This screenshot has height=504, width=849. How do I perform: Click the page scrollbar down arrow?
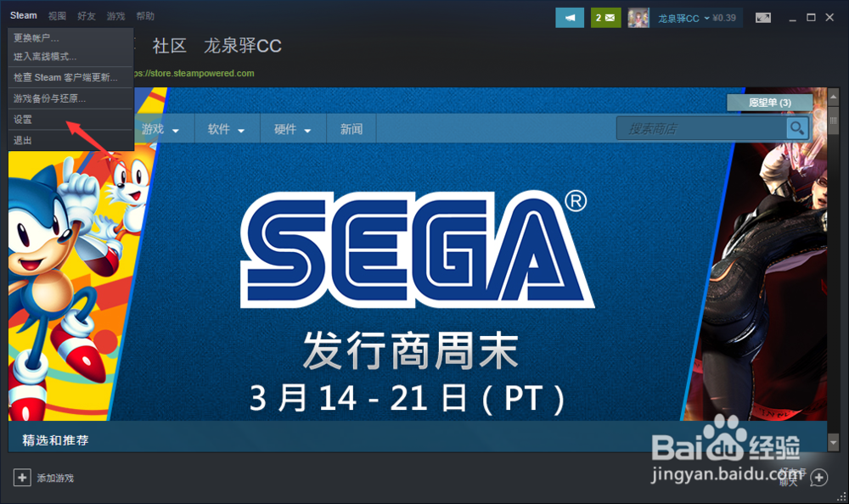[834, 443]
